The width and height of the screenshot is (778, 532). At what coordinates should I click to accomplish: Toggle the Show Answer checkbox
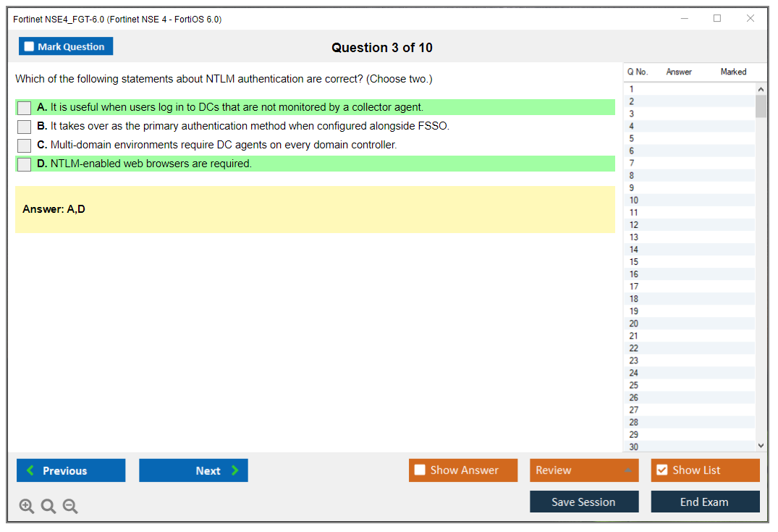[x=420, y=470]
